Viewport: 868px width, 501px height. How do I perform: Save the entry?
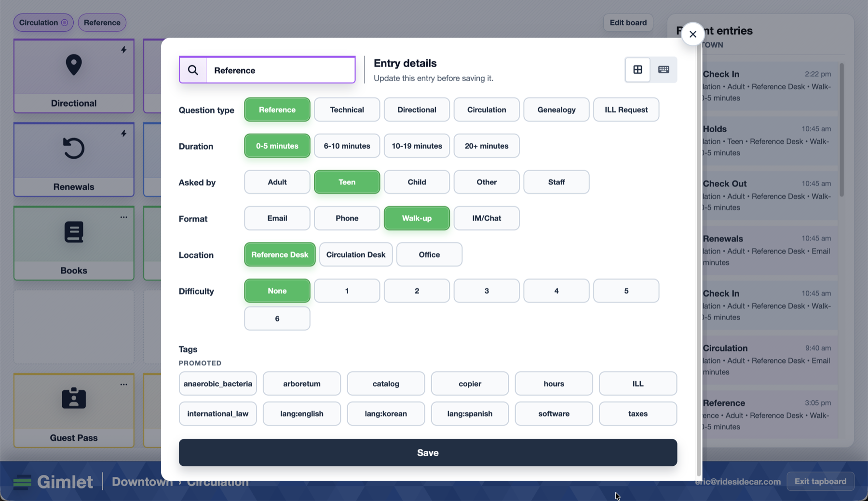point(428,453)
